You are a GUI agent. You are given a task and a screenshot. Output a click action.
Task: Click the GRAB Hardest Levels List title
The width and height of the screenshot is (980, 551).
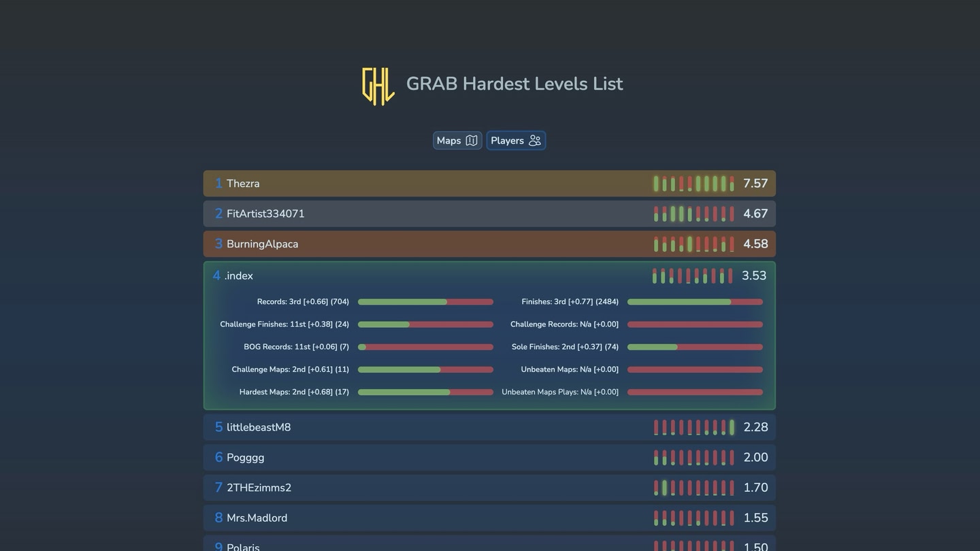click(514, 84)
